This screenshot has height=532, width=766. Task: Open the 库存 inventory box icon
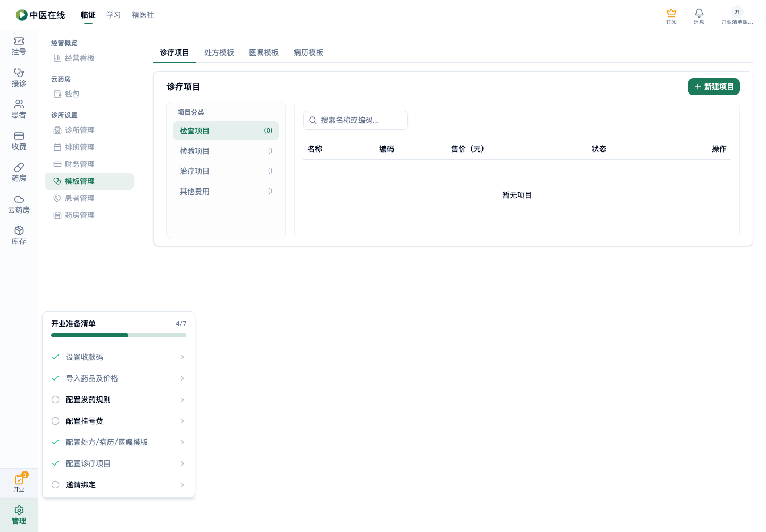click(19, 231)
